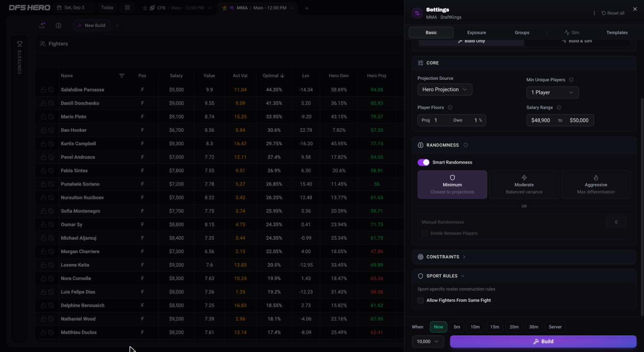
Task: Set build time to 5m
Action: tap(457, 327)
